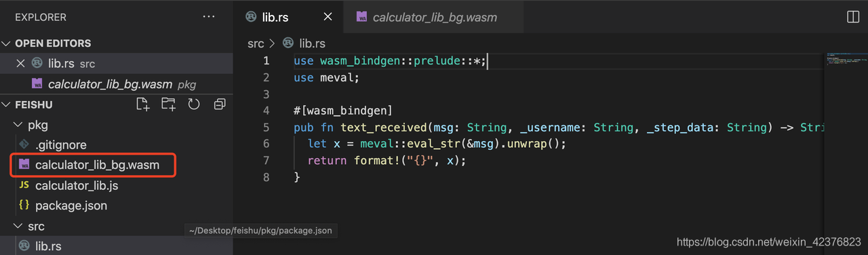Collapse the pkg folder
868x255 pixels.
[18, 125]
